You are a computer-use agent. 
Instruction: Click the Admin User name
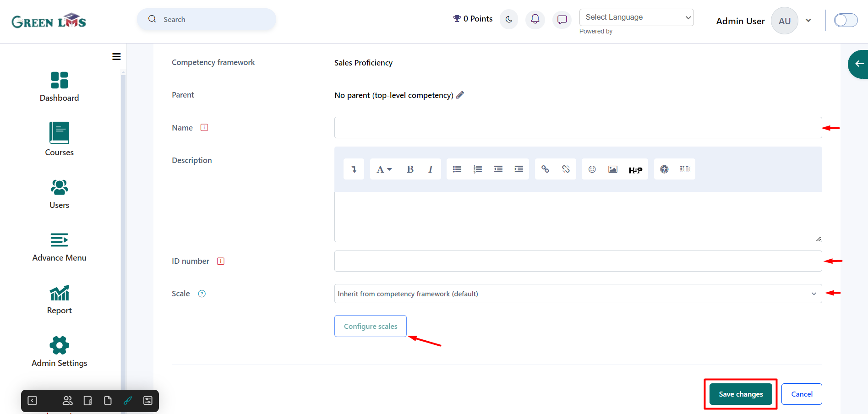(x=740, y=21)
